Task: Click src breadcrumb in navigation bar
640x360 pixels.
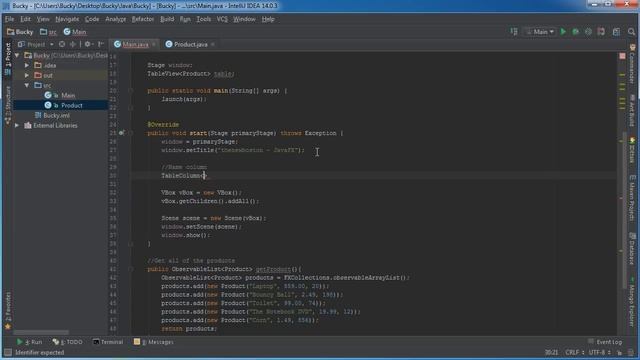Action: [49, 31]
